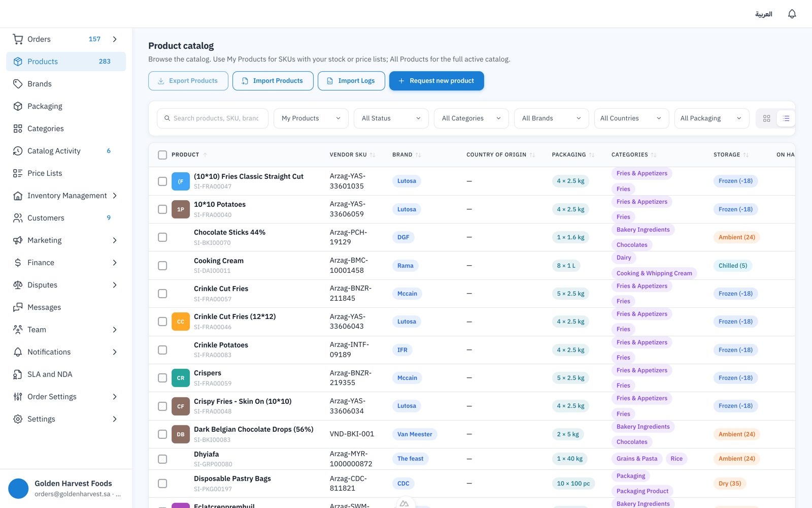812x508 pixels.
Task: Sort by the Packaging column sort icon
Action: coord(592,155)
